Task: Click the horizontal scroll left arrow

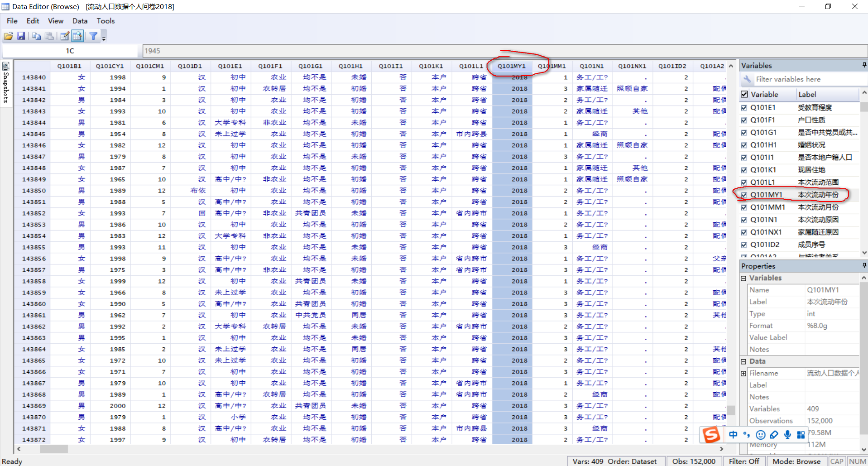Action: [x=19, y=449]
